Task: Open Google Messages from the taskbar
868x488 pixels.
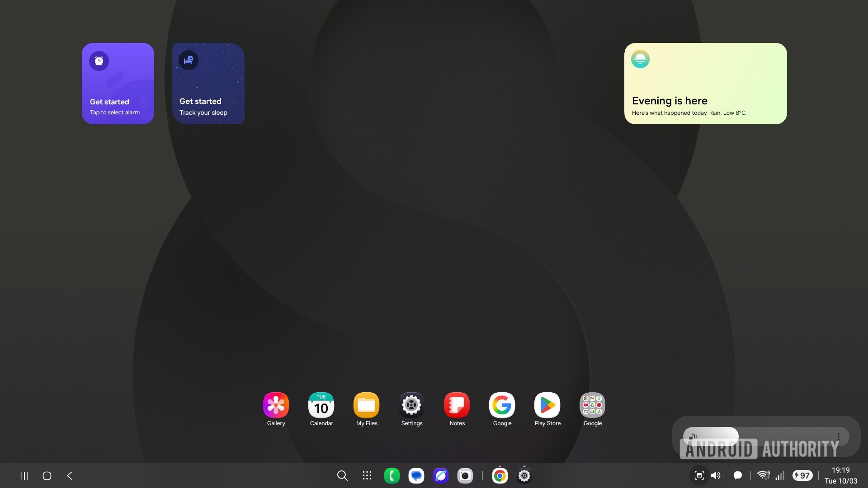Action: [x=416, y=475]
